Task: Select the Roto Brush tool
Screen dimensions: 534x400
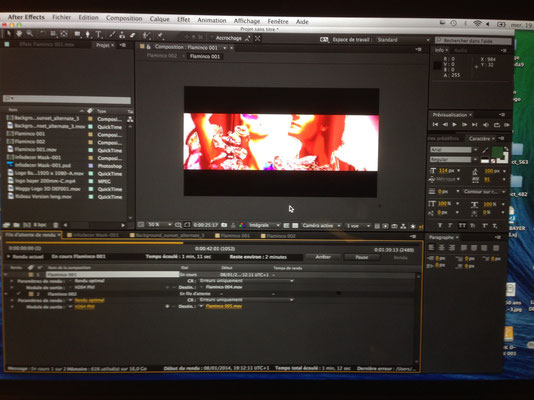Action: [146, 35]
